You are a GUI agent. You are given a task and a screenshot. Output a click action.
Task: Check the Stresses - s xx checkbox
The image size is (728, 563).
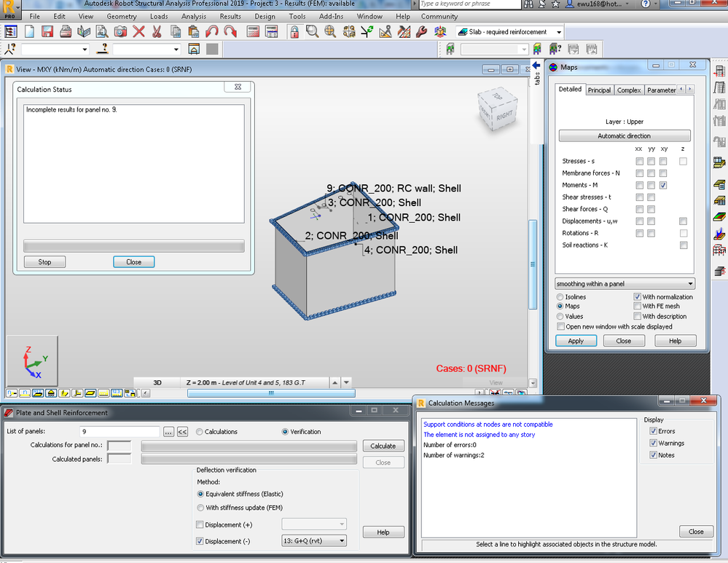point(639,161)
